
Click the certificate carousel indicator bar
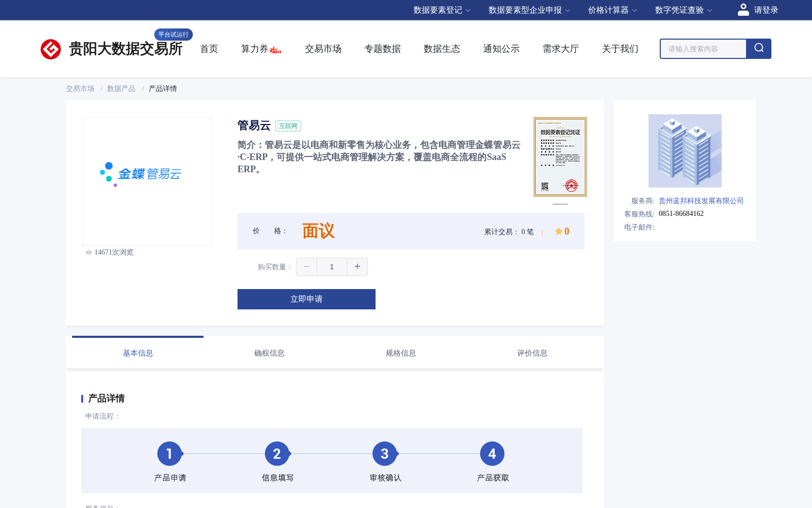[x=560, y=204]
